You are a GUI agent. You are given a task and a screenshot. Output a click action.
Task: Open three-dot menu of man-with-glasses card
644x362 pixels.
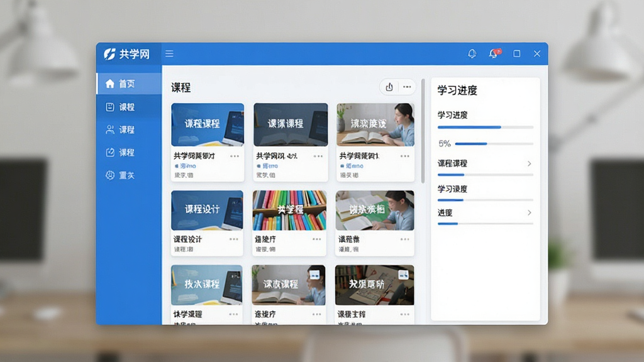click(404, 239)
